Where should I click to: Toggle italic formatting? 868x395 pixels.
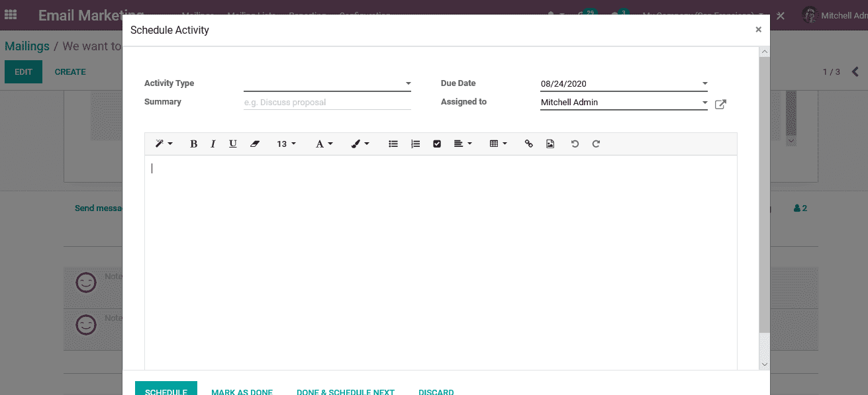click(213, 144)
